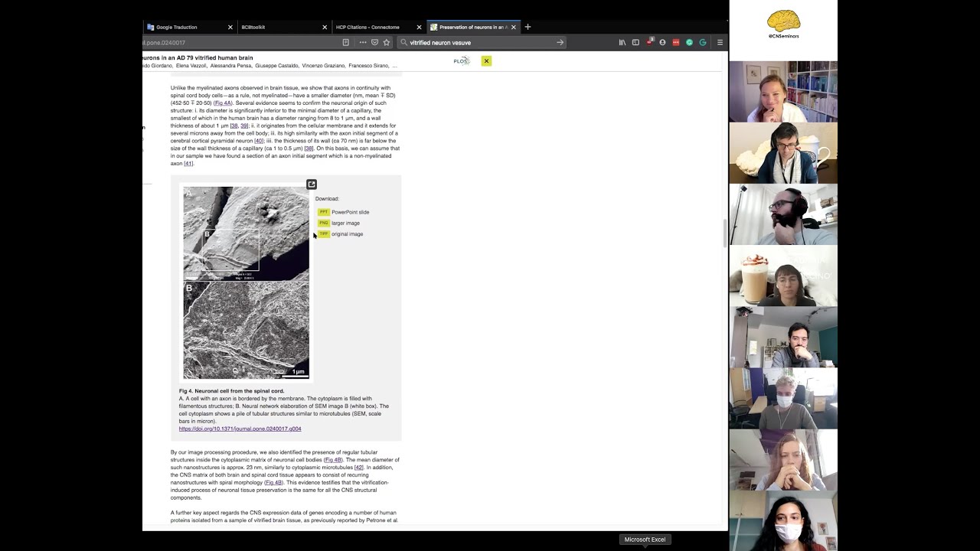Bookmark this page with the star icon
The height and width of the screenshot is (551, 980).
387,43
